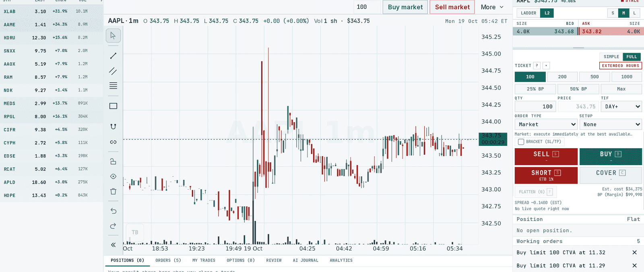644x272 pixels.
Task: Open the Setup None dropdown
Action: click(611, 125)
